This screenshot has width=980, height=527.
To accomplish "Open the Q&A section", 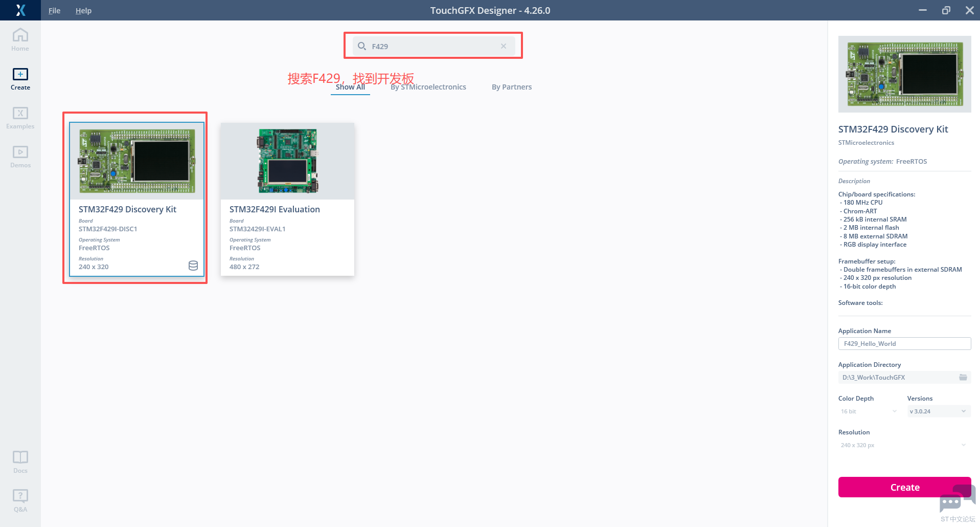I will tap(20, 498).
